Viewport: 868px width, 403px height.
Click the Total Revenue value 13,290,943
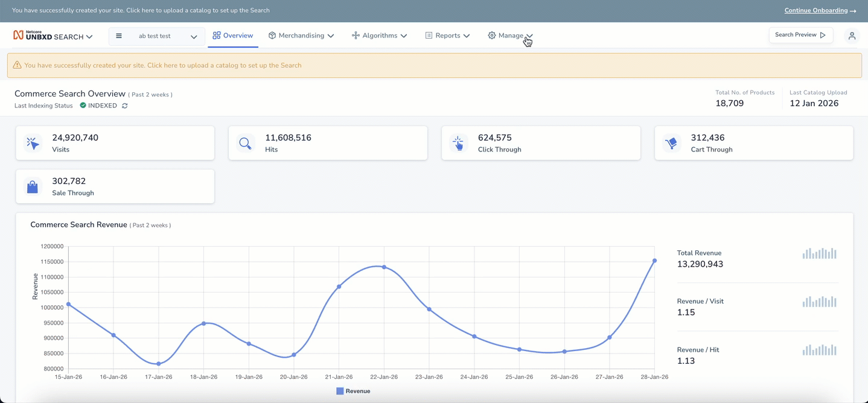(700, 264)
